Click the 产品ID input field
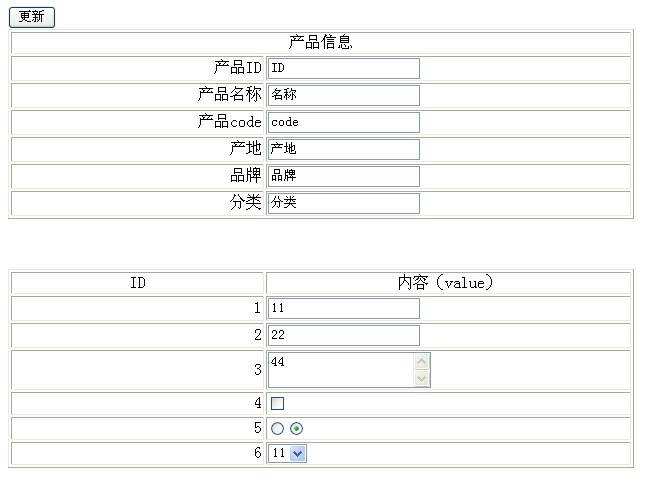Viewport: 660px width, 487px height. [x=343, y=68]
